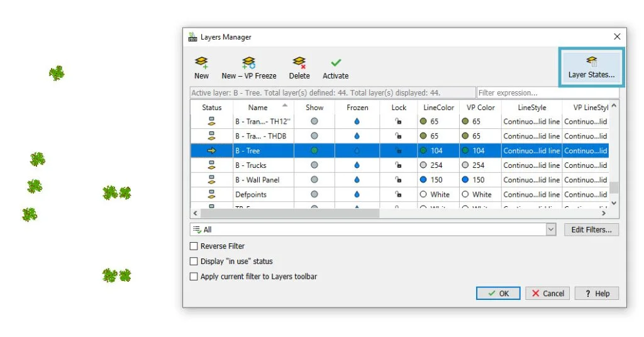Open the Edit Filters dialog

(x=591, y=230)
